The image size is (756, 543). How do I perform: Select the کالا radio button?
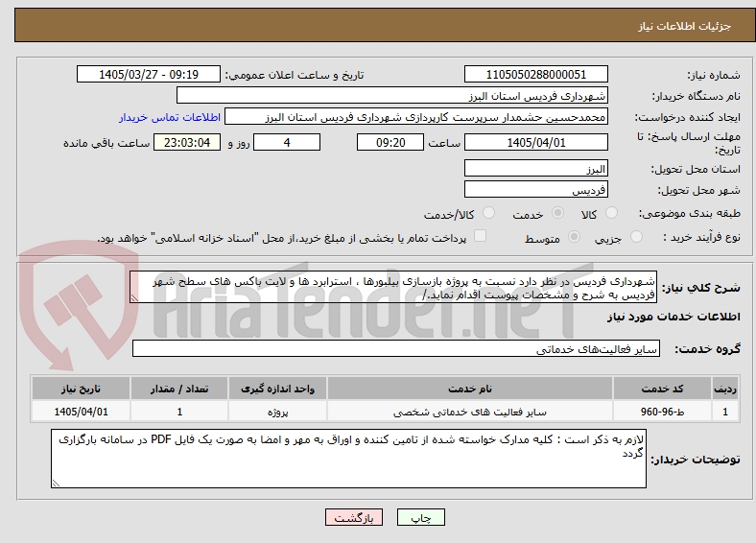pos(611,213)
